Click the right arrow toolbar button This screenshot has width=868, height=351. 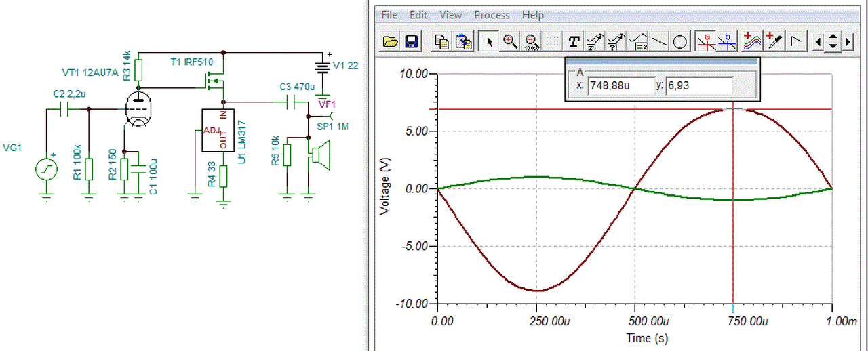pyautogui.click(x=848, y=42)
